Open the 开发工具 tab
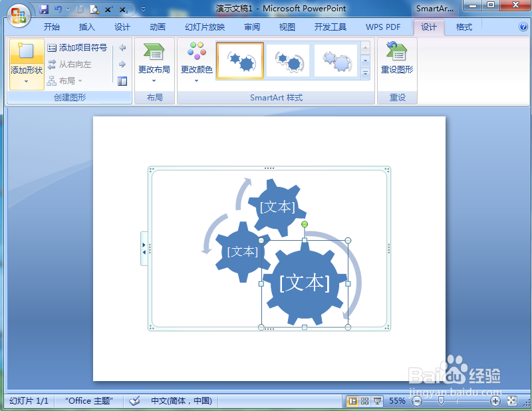This screenshot has width=532, height=411. click(330, 27)
